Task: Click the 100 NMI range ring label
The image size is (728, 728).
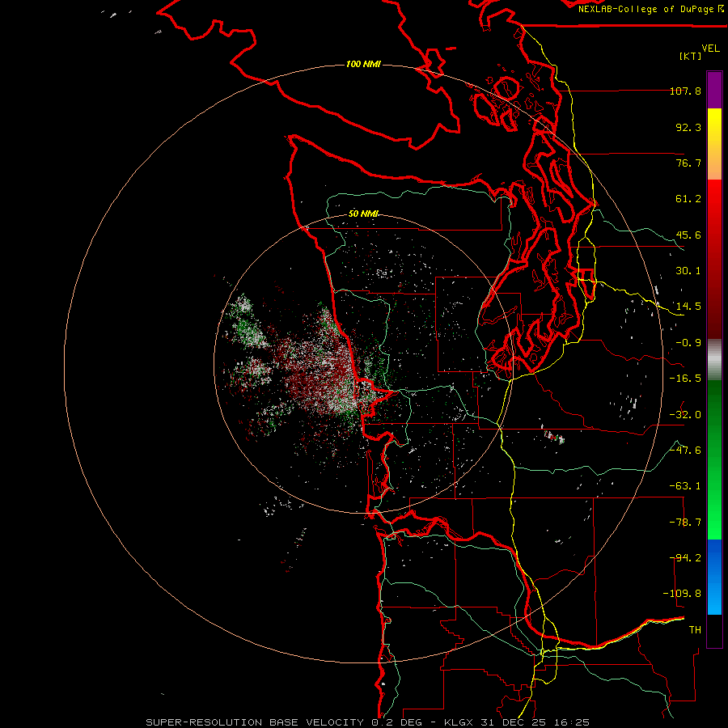Action: point(363,64)
